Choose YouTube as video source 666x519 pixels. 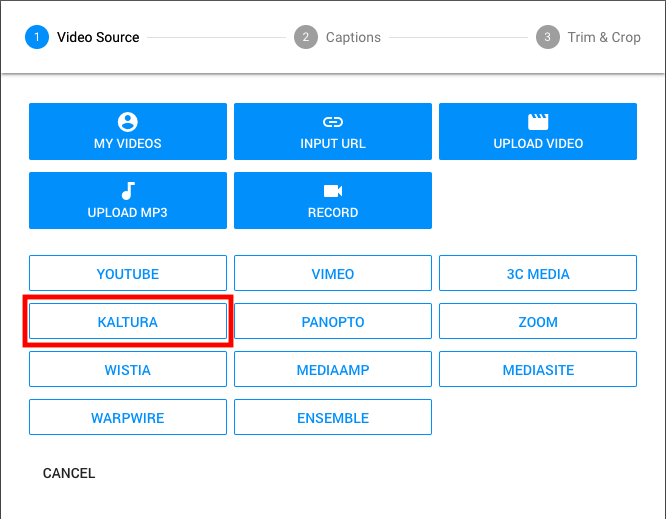click(x=128, y=273)
